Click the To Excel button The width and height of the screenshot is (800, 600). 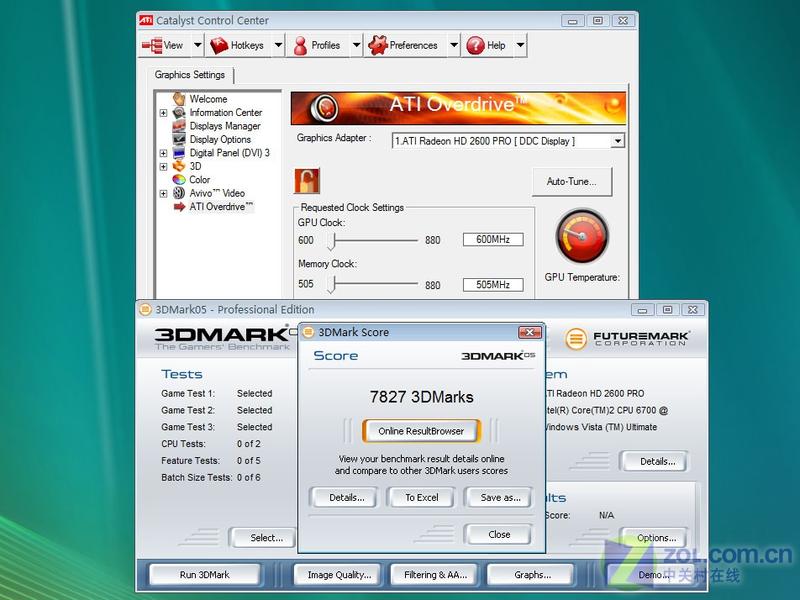tap(421, 497)
